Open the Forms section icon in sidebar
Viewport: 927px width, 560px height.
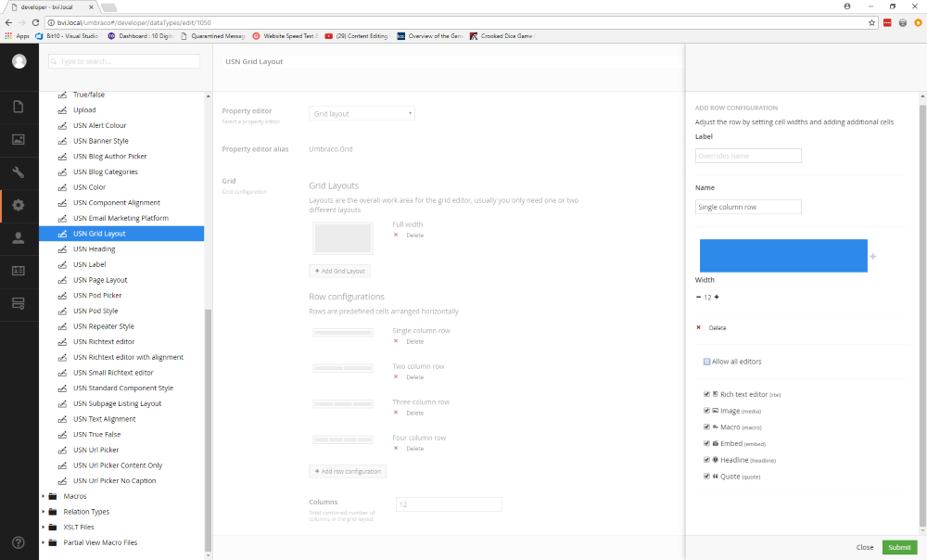[x=19, y=303]
